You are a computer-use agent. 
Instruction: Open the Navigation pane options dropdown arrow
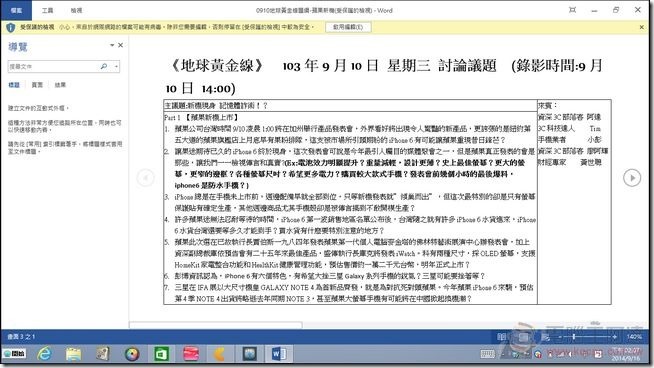[112, 45]
